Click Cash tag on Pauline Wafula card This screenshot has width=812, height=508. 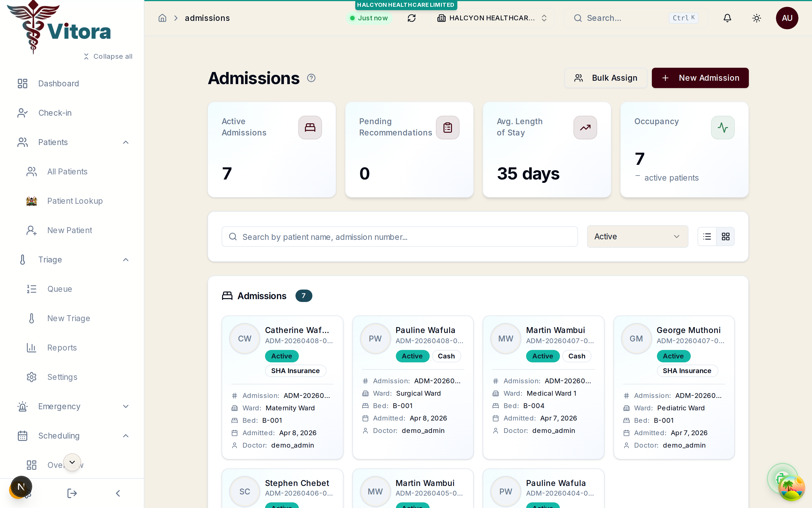coord(446,356)
